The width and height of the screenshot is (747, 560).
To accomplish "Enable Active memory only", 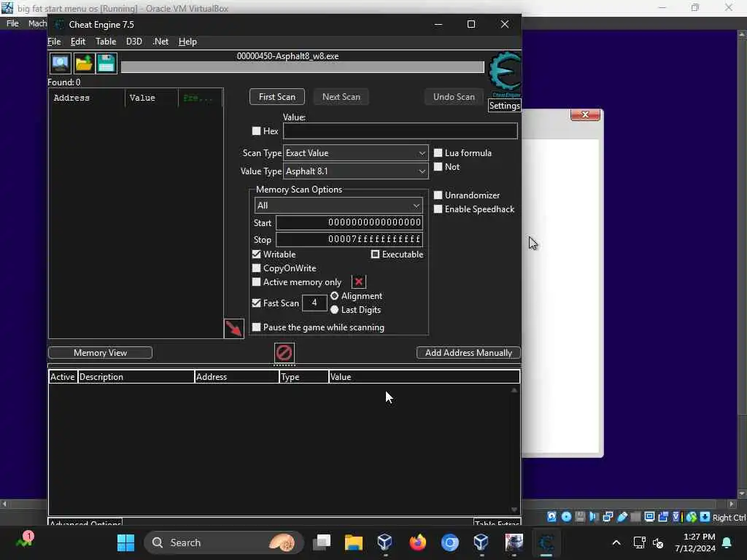I will (x=256, y=282).
